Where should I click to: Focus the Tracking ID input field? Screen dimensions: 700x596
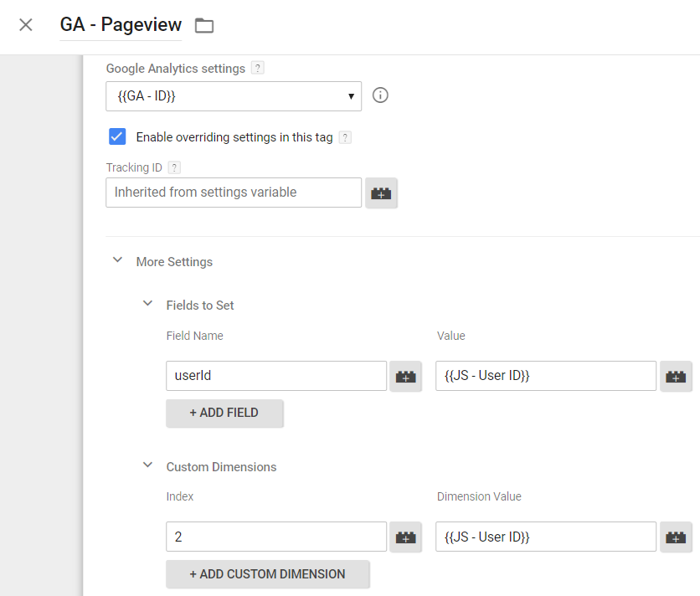tap(234, 193)
